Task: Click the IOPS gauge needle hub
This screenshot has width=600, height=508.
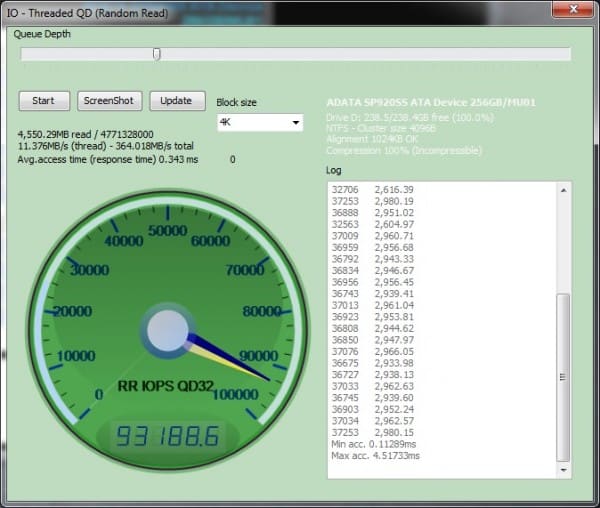Action: (x=168, y=330)
